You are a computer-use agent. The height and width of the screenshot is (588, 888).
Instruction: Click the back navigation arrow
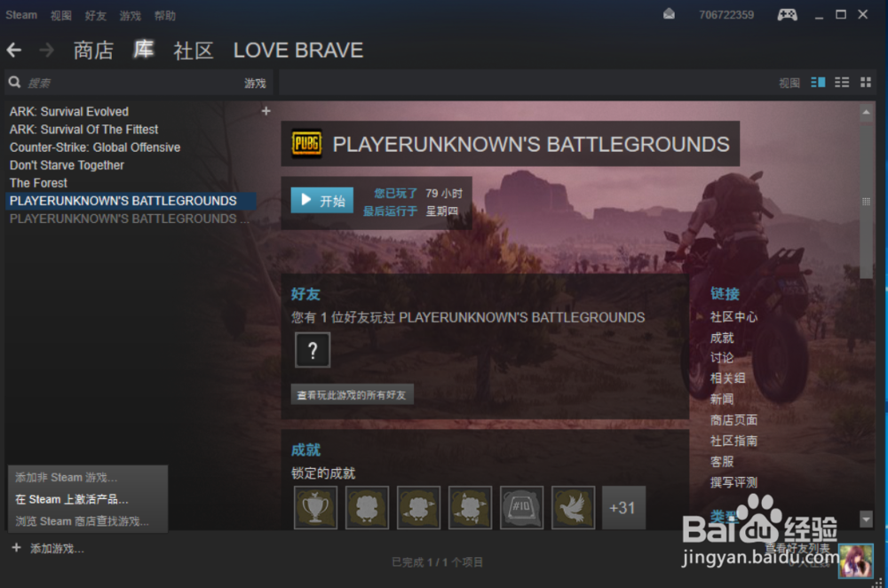coord(14,51)
